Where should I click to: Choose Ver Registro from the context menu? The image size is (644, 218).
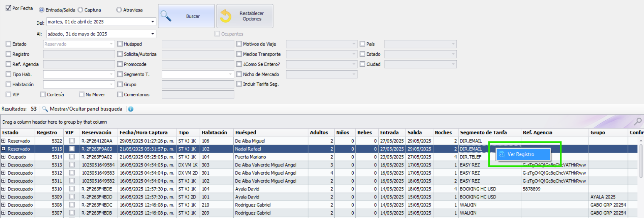(x=523, y=154)
